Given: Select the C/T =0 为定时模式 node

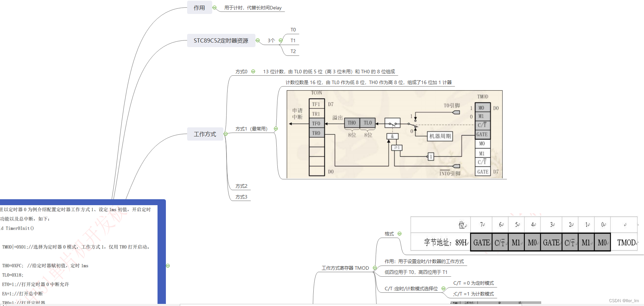Looking at the screenshot, I should coord(474,283).
